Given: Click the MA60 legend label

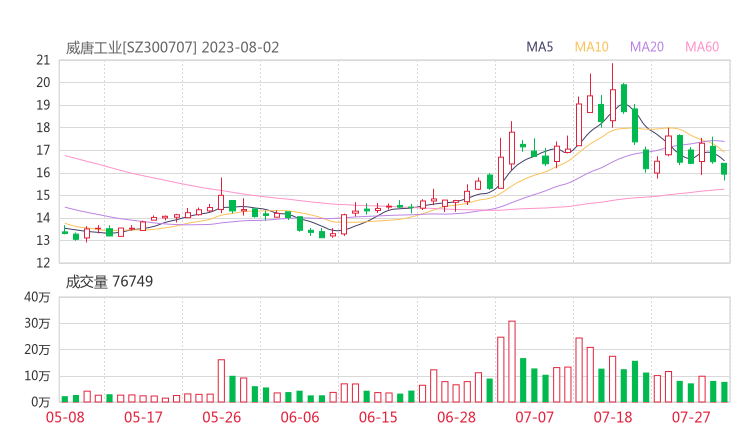Looking at the screenshot, I should [702, 47].
